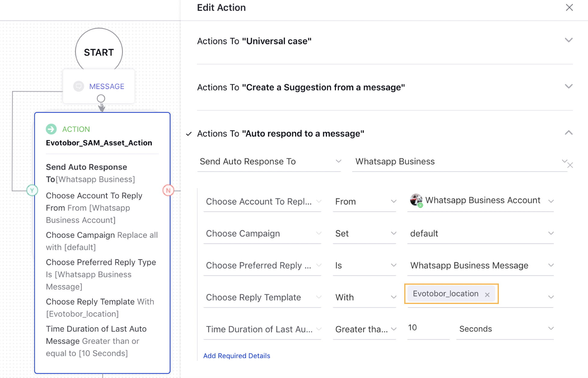The height and width of the screenshot is (378, 588).
Task: Click Choose Campaign Replace all text in node
Action: pyautogui.click(x=102, y=241)
